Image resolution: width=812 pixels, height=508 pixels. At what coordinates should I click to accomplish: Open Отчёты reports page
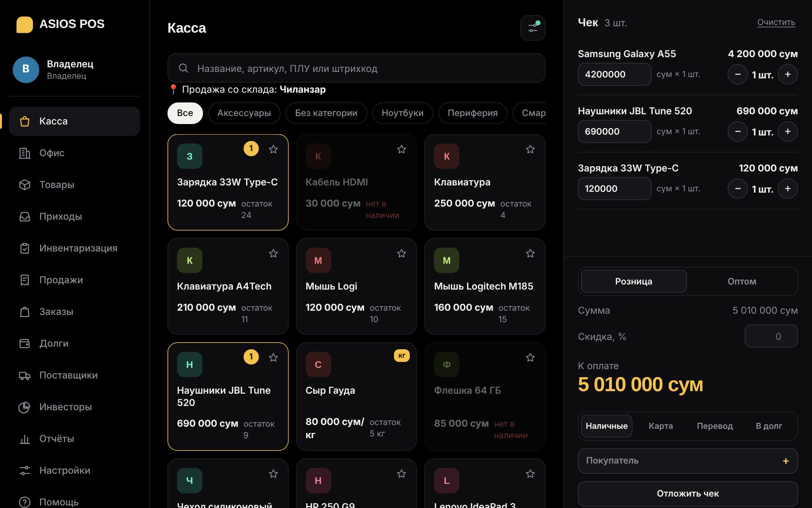(74, 439)
